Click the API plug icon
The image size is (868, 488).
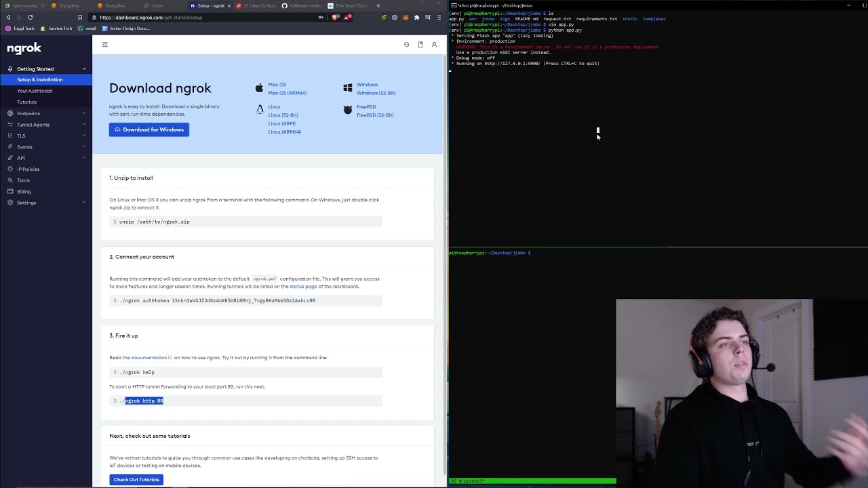10,158
